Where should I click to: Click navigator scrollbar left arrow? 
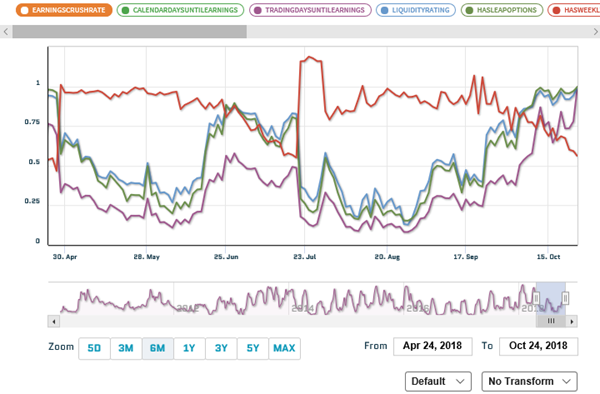[54, 321]
